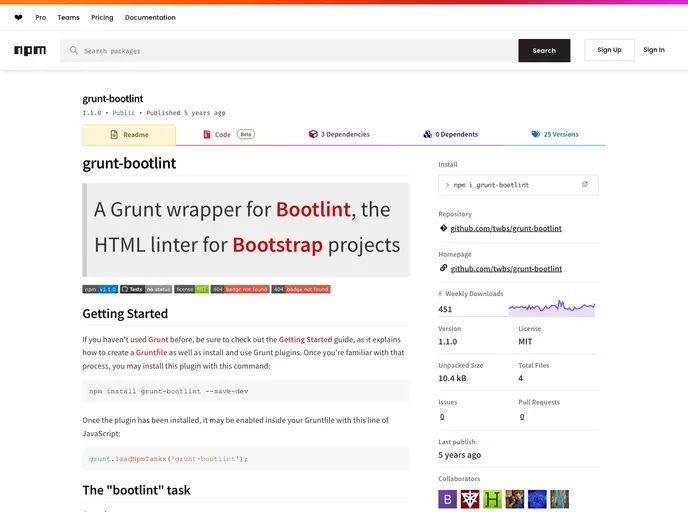688x512 pixels.
Task: Click the heart icon in the top navigation
Action: [x=18, y=18]
